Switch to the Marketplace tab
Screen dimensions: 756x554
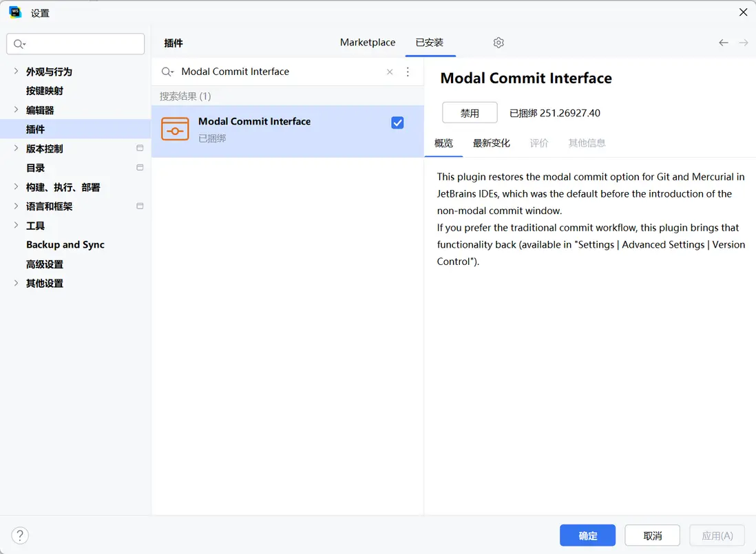point(368,43)
